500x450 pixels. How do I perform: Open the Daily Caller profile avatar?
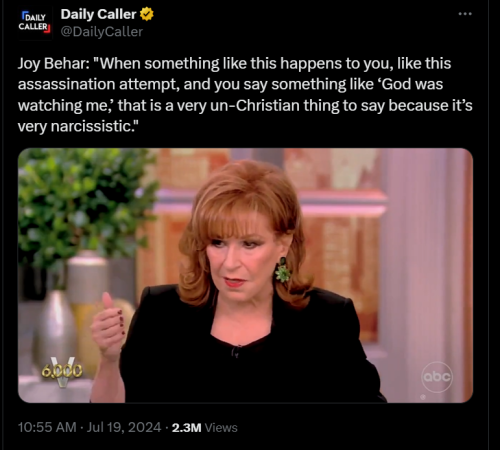coord(35,23)
